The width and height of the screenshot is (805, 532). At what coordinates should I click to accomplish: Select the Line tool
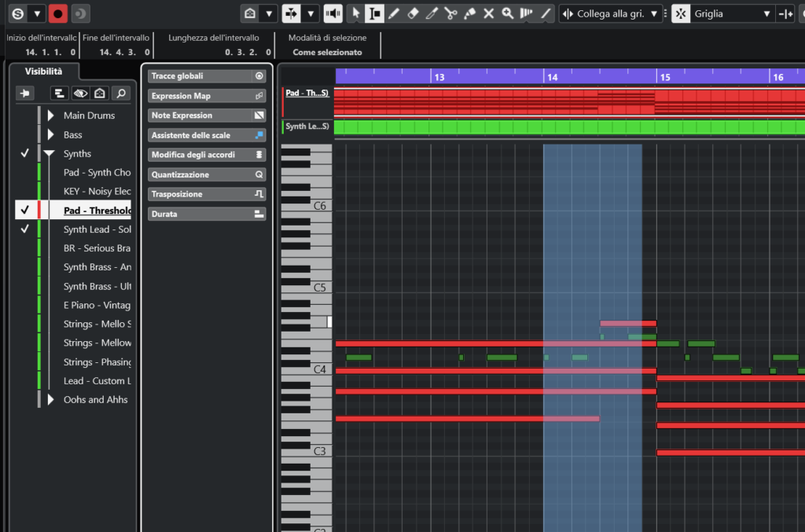(x=546, y=14)
